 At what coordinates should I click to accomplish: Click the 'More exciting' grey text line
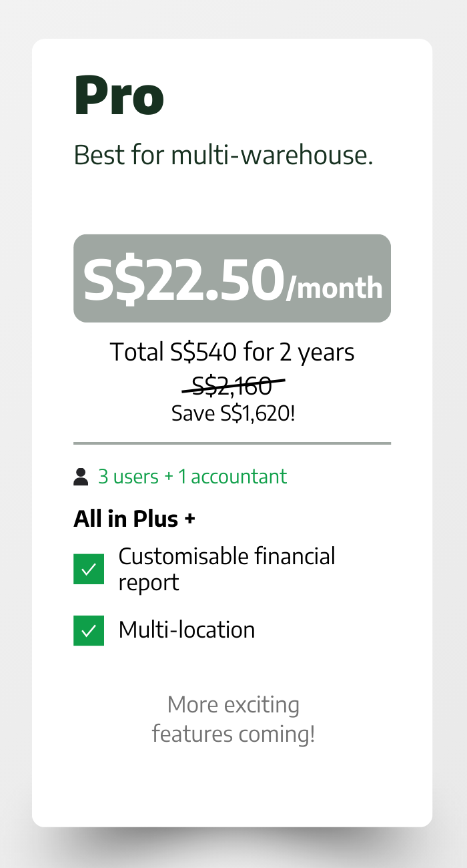click(x=233, y=704)
